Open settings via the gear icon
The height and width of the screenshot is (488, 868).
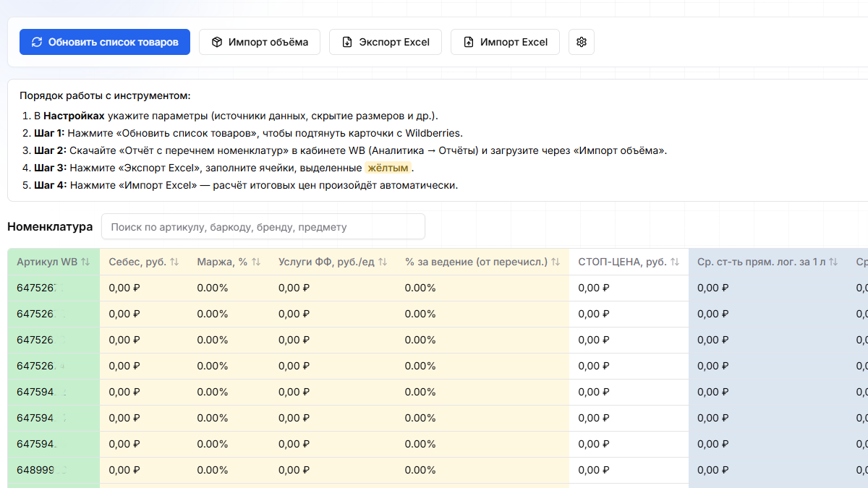pos(582,42)
